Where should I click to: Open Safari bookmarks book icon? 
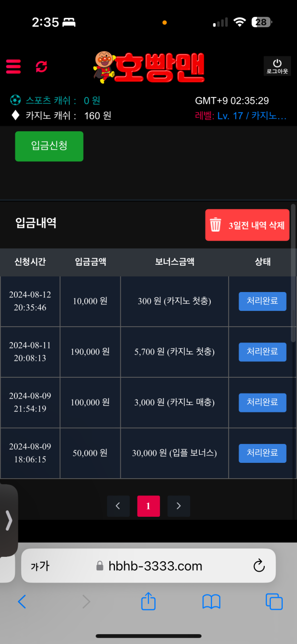click(x=211, y=602)
